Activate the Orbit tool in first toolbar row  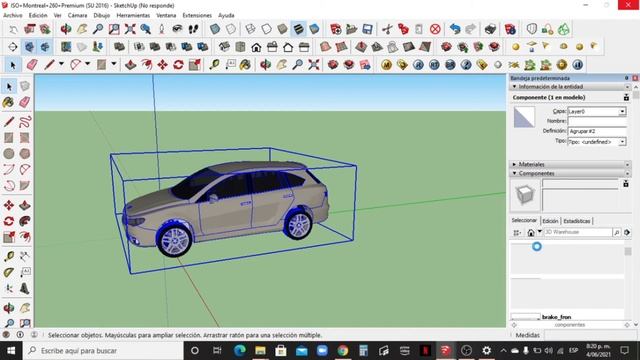coord(66,29)
